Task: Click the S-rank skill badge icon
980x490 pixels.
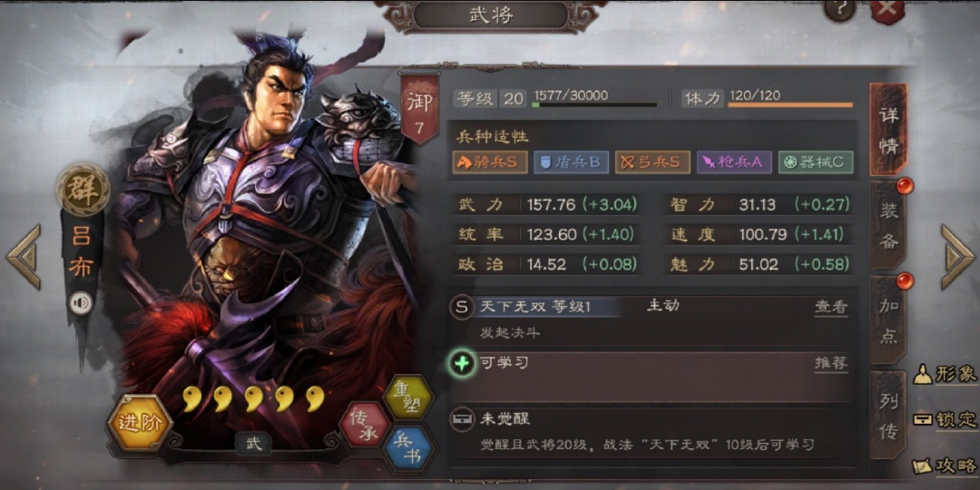Action: click(461, 307)
